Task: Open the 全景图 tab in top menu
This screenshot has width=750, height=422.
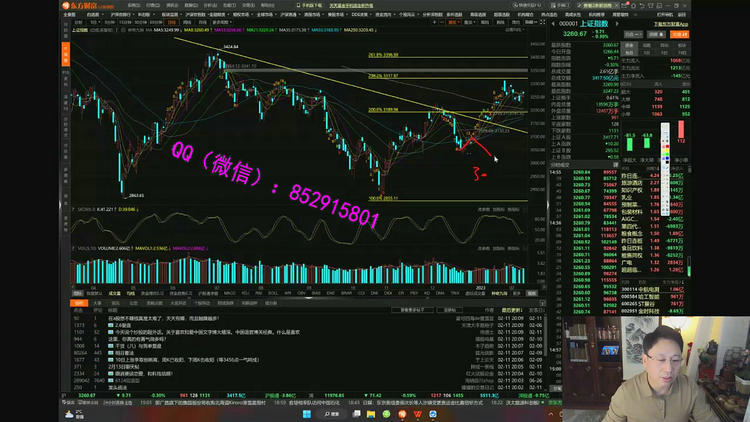Action: (x=70, y=16)
